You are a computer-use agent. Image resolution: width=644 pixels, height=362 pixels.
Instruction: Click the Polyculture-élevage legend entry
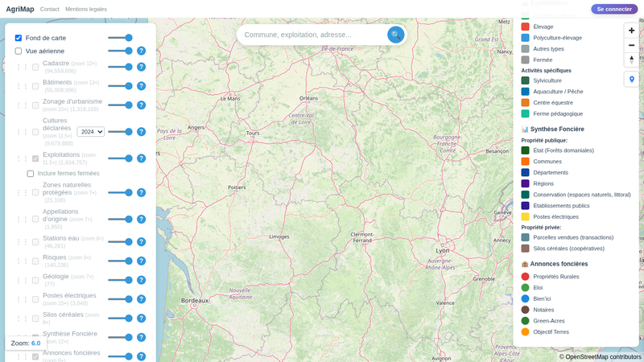551,38
